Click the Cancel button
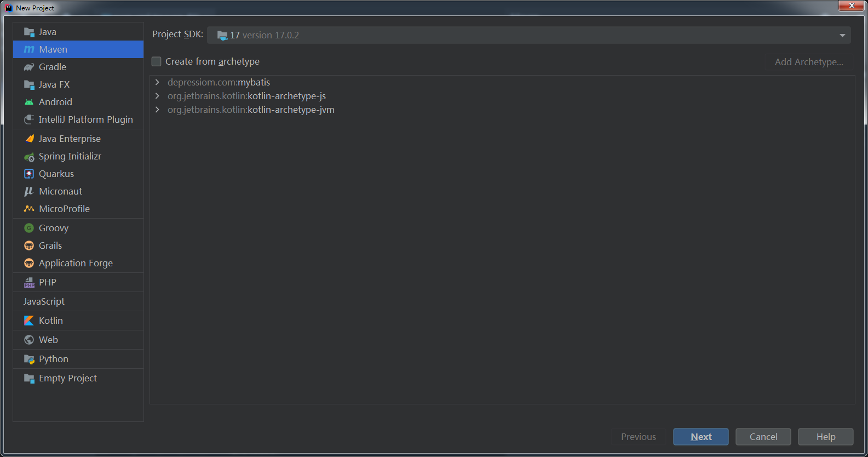The image size is (868, 457). pos(763,437)
